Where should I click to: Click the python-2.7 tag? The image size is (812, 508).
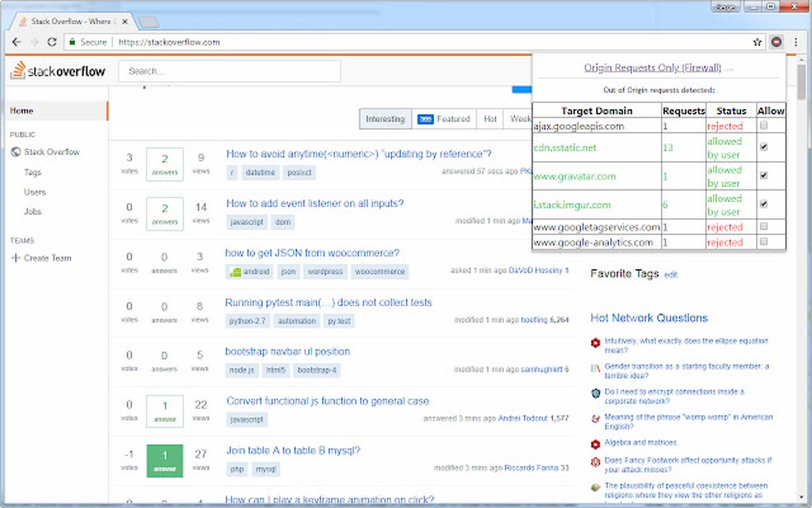click(x=248, y=321)
